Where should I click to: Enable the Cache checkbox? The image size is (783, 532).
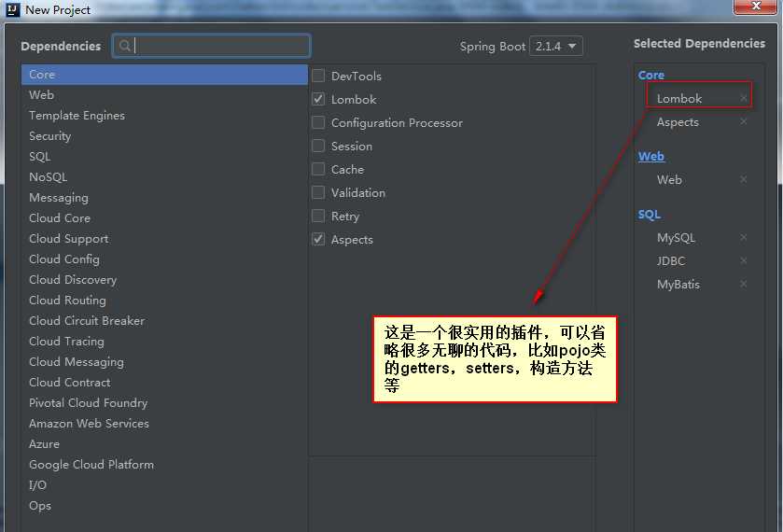click(x=318, y=169)
